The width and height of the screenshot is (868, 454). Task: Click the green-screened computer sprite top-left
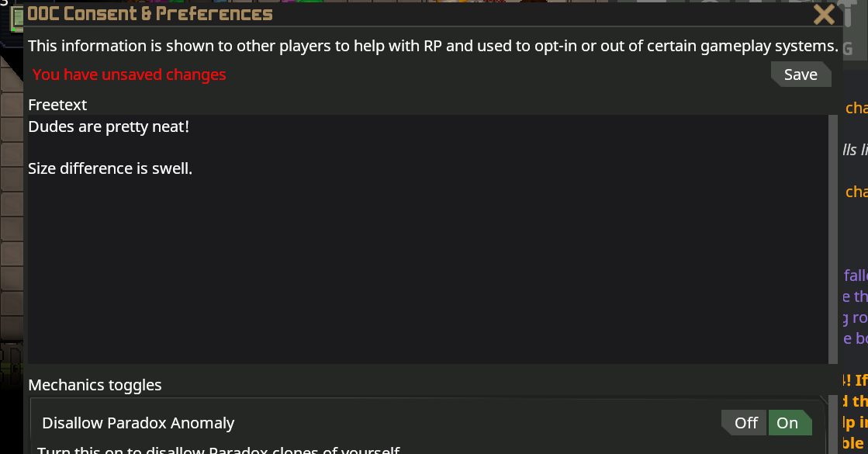click(x=18, y=18)
